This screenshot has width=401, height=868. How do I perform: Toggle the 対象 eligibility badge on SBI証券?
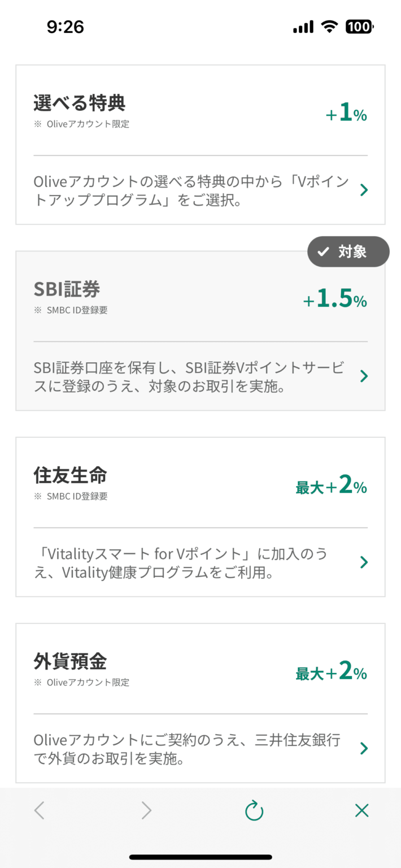tap(348, 251)
